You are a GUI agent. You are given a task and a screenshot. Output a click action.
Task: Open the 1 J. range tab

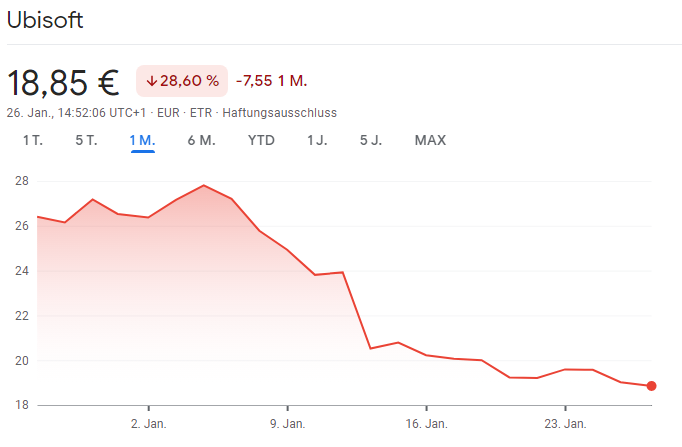click(317, 140)
